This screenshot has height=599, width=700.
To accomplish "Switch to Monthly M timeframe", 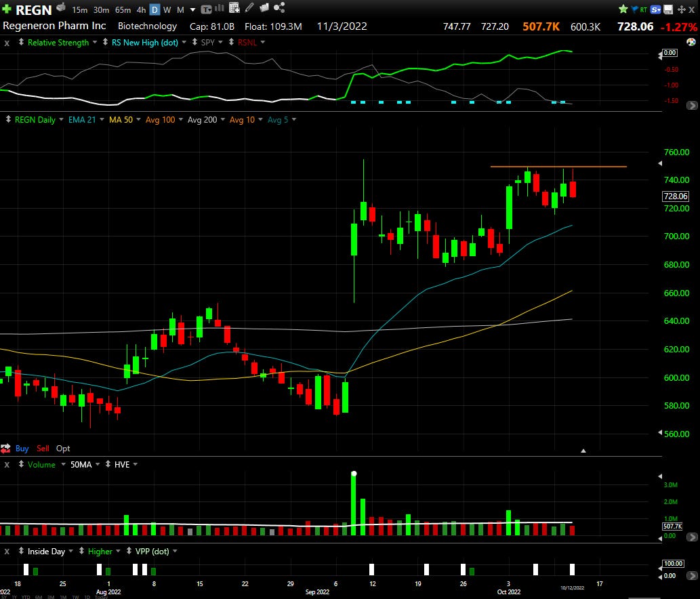I will click(x=180, y=9).
